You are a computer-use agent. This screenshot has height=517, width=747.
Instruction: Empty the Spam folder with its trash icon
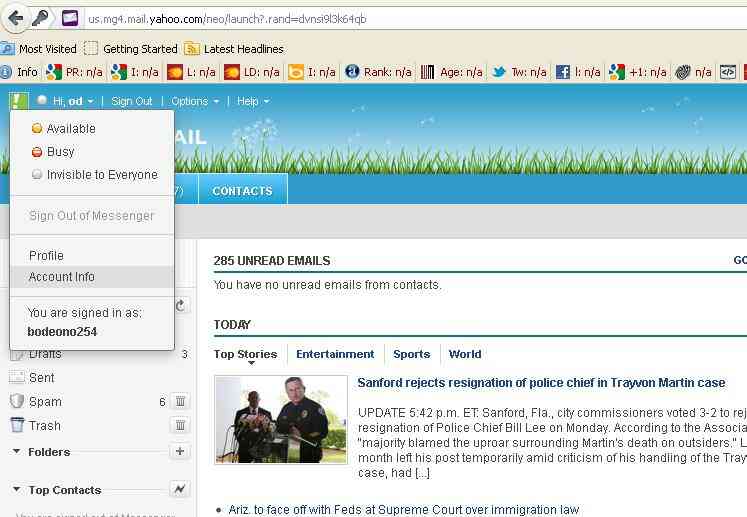pyautogui.click(x=180, y=401)
